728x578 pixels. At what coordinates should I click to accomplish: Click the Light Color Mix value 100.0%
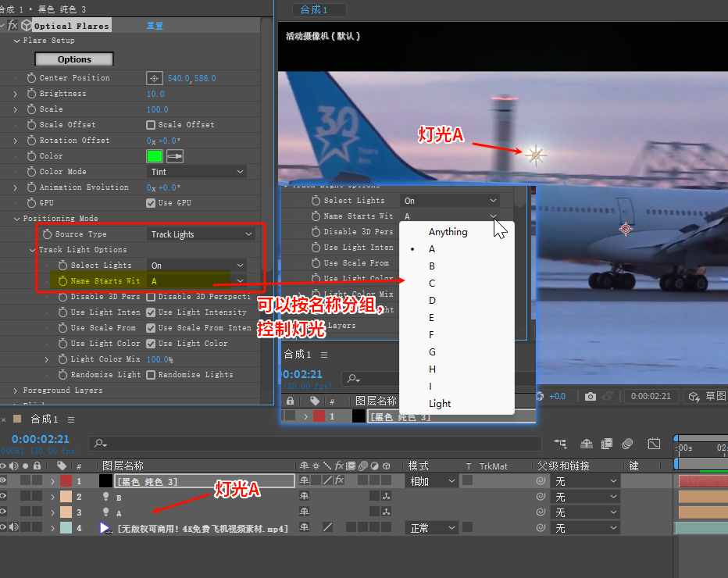coord(159,359)
